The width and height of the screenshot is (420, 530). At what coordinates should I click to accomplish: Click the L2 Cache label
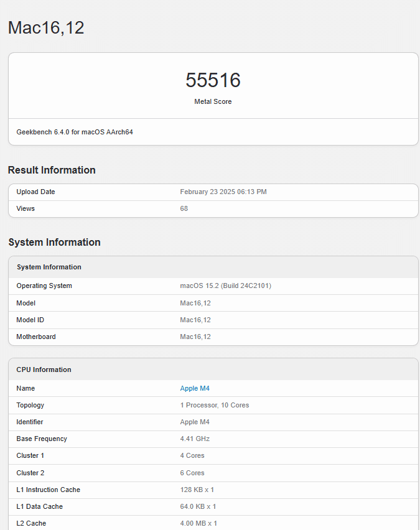tap(31, 523)
